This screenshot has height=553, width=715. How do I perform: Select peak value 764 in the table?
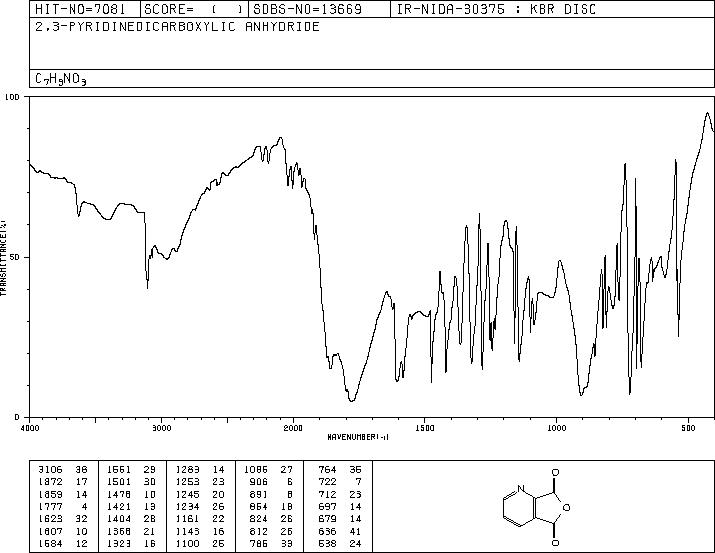(327, 469)
